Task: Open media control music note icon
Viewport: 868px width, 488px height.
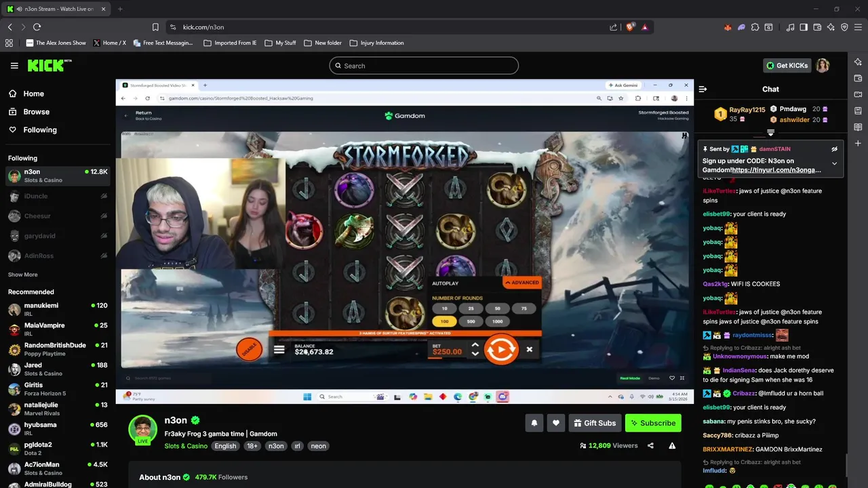Action: click(790, 27)
